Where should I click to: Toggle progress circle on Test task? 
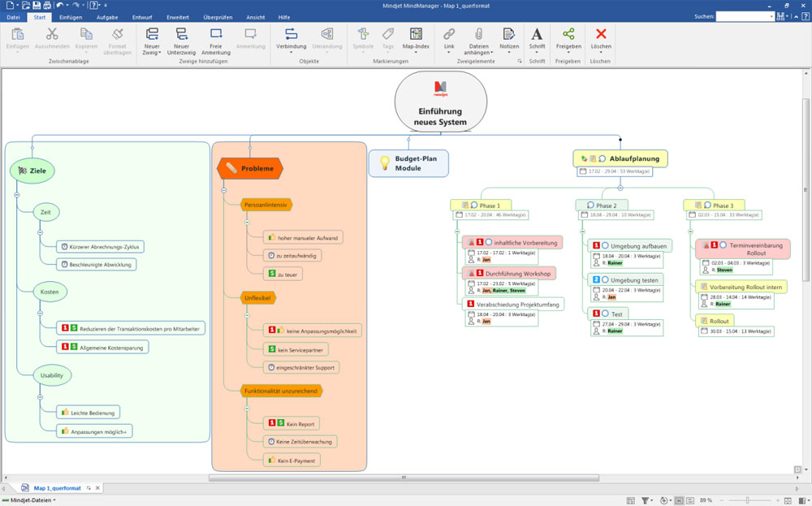coord(605,314)
